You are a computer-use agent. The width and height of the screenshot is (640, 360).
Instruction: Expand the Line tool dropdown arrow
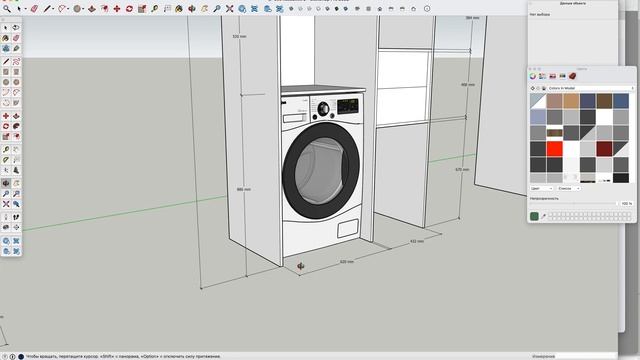tap(53, 9)
